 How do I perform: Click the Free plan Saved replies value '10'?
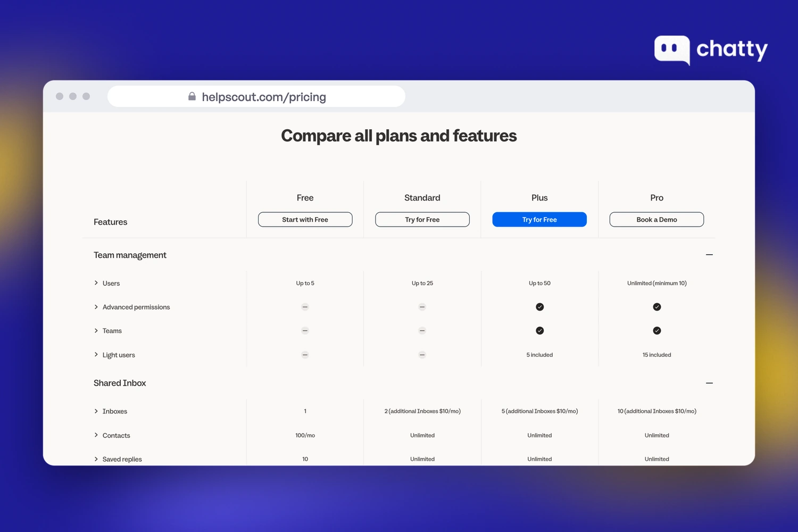click(x=305, y=459)
